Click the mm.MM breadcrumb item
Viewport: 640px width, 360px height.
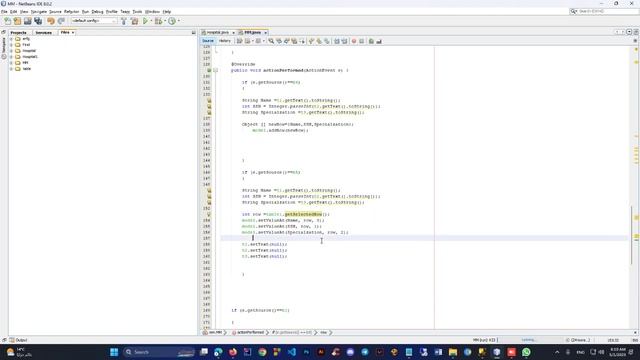[x=213, y=333]
